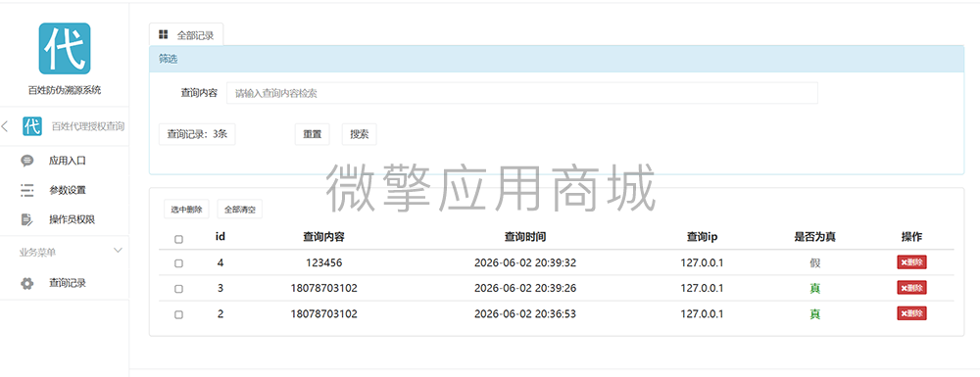Check the checkbox for row id 4

[178, 263]
